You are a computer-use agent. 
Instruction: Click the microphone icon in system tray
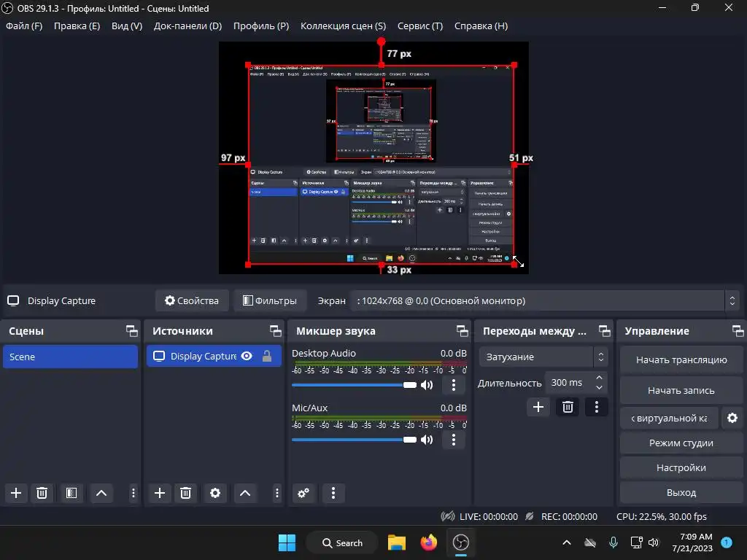pyautogui.click(x=613, y=542)
